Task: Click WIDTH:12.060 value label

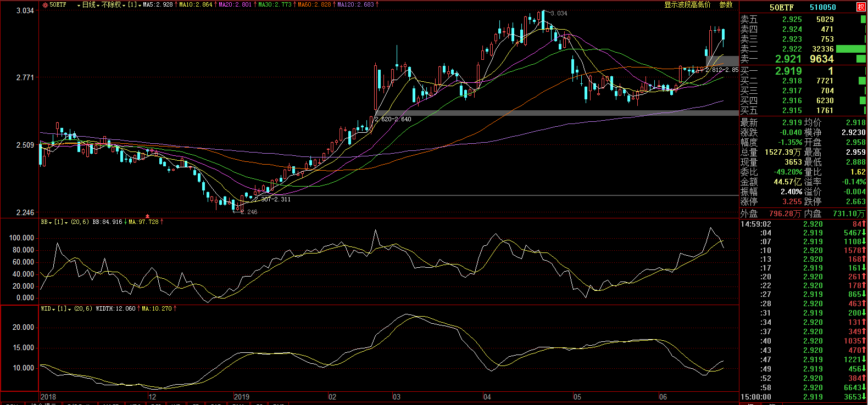Action: coord(115,308)
